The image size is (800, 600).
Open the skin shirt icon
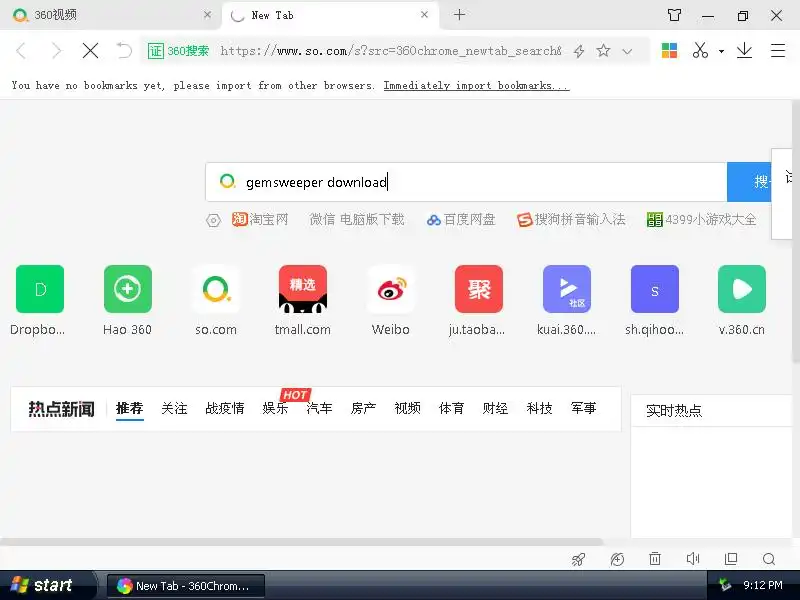click(674, 15)
